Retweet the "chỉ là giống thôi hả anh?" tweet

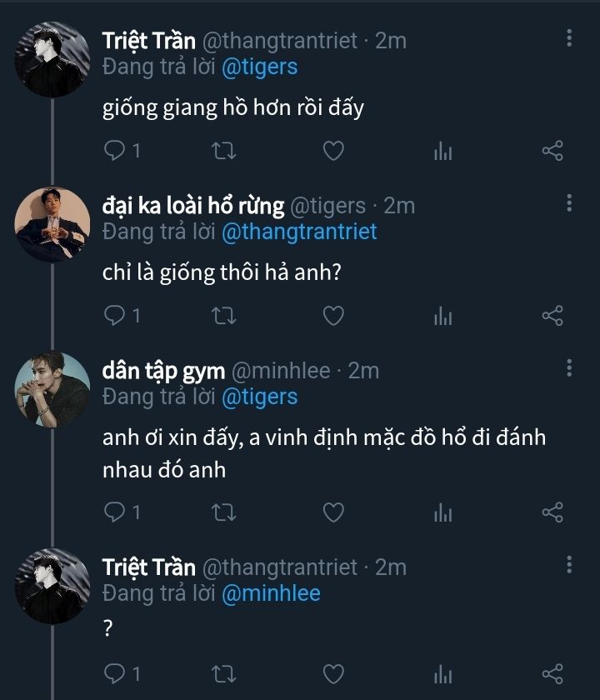click(224, 316)
